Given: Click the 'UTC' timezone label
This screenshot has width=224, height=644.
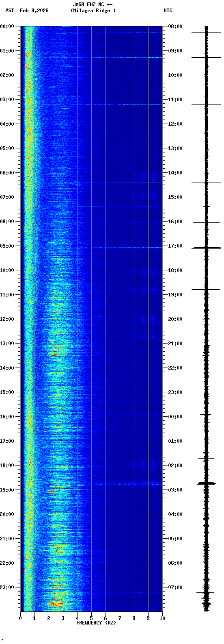Looking at the screenshot, I should [x=168, y=11].
